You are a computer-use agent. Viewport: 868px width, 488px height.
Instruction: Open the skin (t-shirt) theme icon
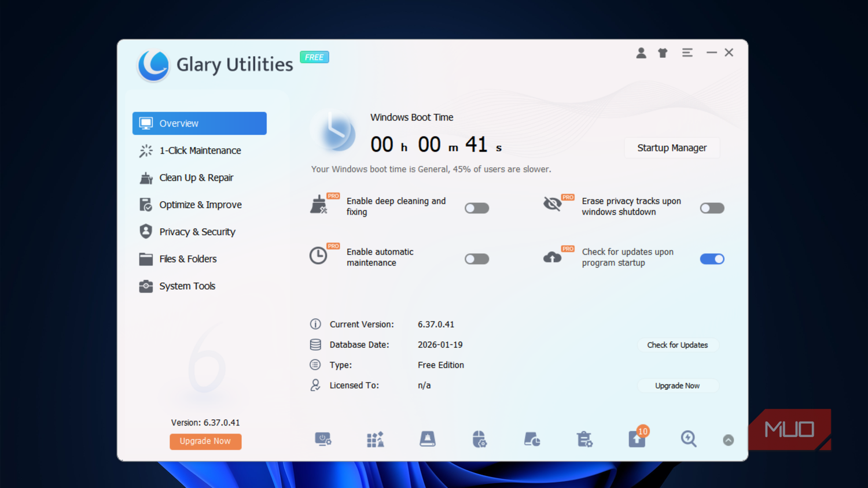pyautogui.click(x=663, y=53)
